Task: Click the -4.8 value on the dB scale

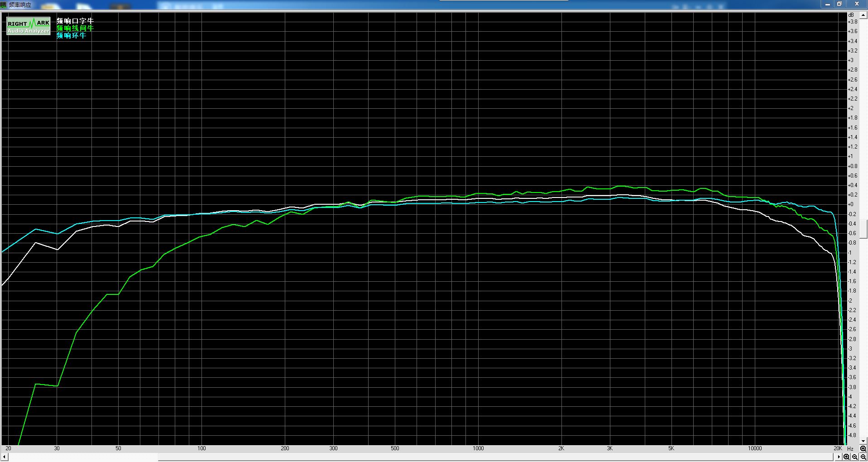Action: pos(852,435)
